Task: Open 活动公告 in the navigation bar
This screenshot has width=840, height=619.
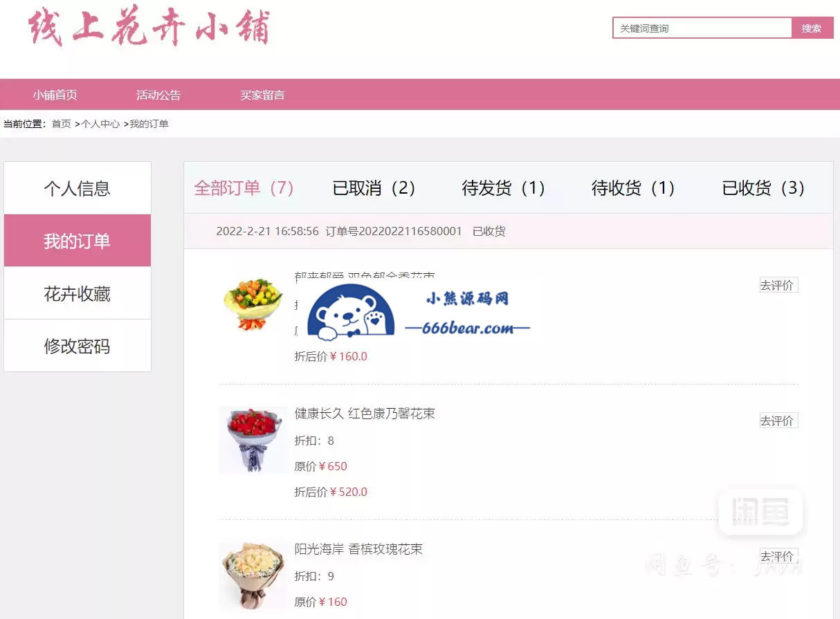Action: pos(158,95)
